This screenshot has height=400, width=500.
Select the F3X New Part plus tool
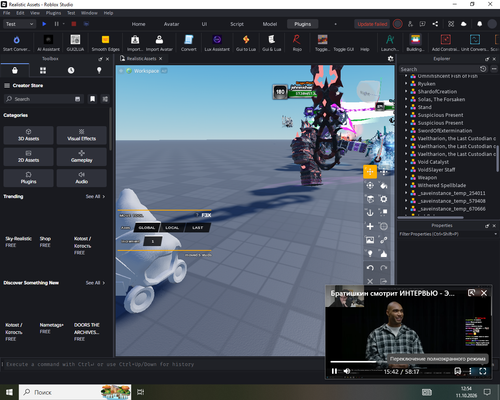click(370, 227)
